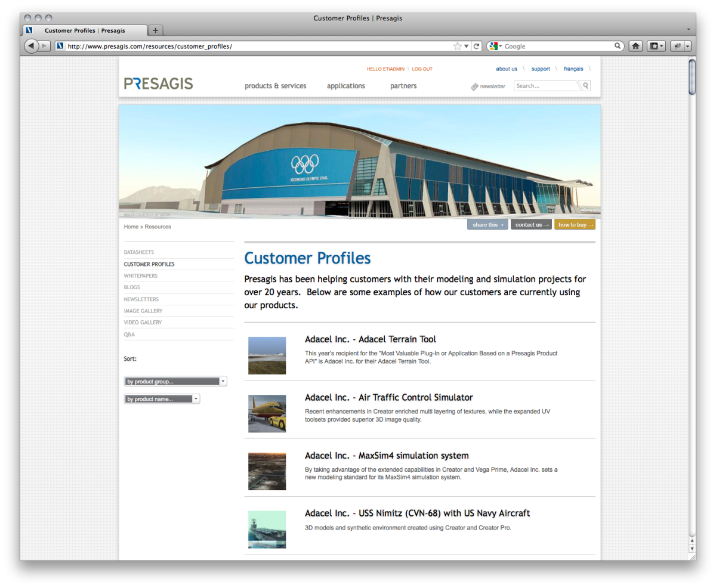Click the MaxSim4 thumbnail image
The width and height of the screenshot is (716, 588).
click(267, 471)
